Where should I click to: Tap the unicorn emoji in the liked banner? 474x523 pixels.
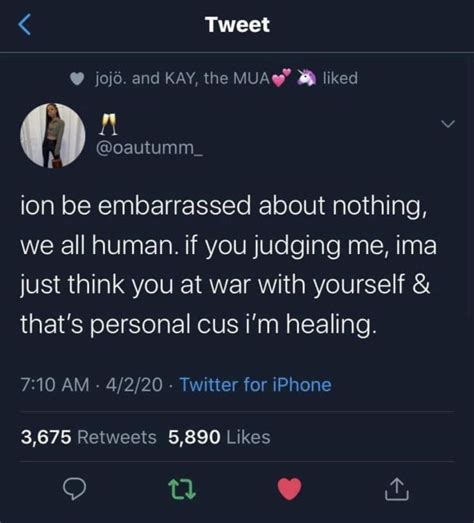pos(307,77)
